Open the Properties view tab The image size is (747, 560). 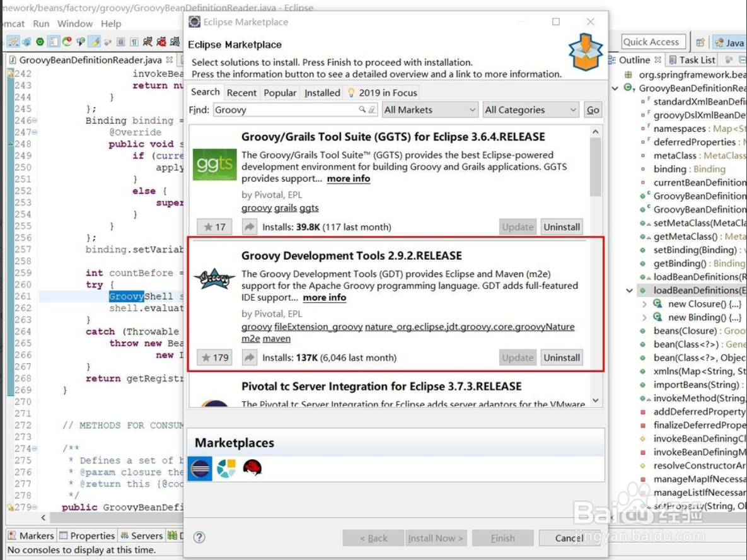click(87, 535)
